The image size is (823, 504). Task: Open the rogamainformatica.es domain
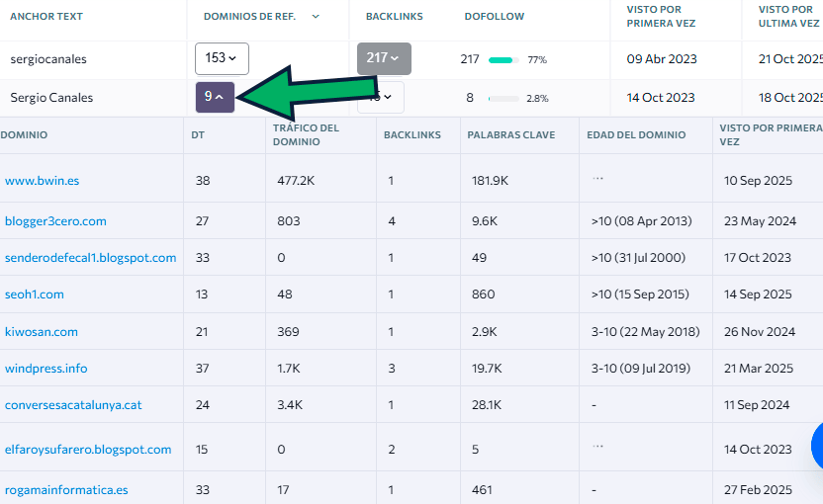[x=66, y=489]
